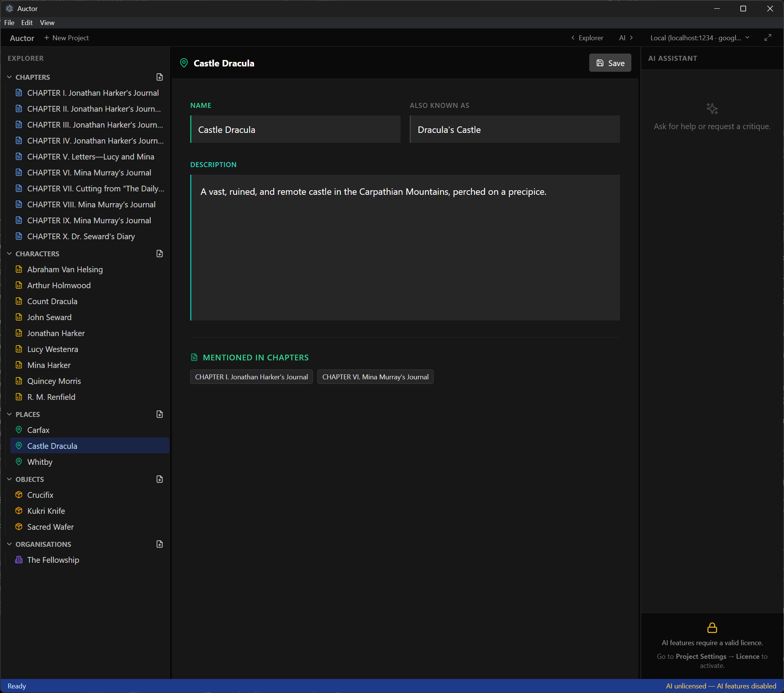Click the document icon beside CHAPTER X
The image size is (784, 693).
[x=18, y=236]
